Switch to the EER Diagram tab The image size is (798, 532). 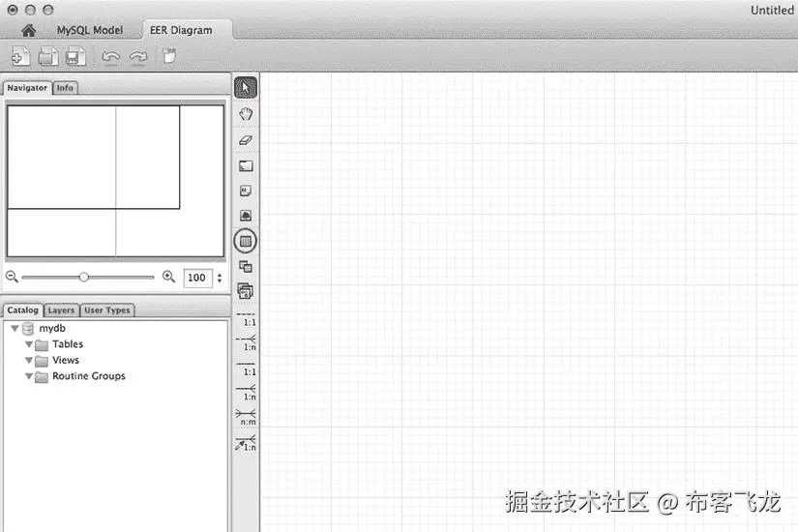tap(181, 31)
